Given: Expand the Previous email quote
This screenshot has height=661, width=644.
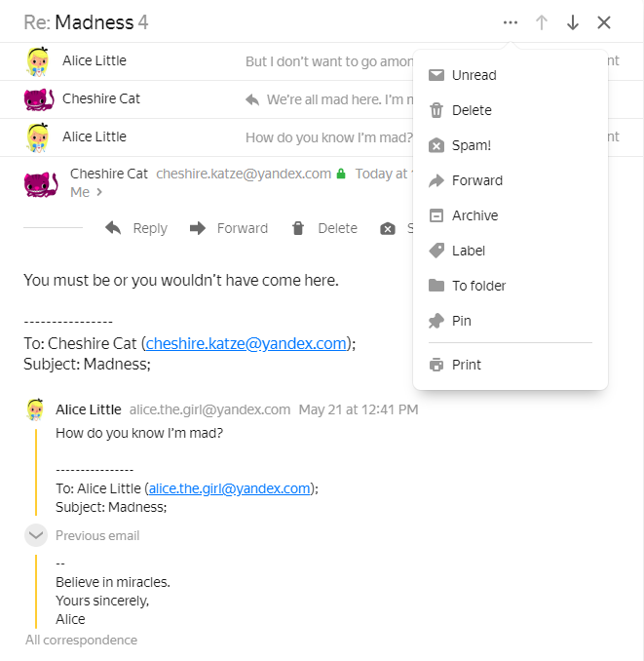Looking at the screenshot, I should [x=36, y=535].
